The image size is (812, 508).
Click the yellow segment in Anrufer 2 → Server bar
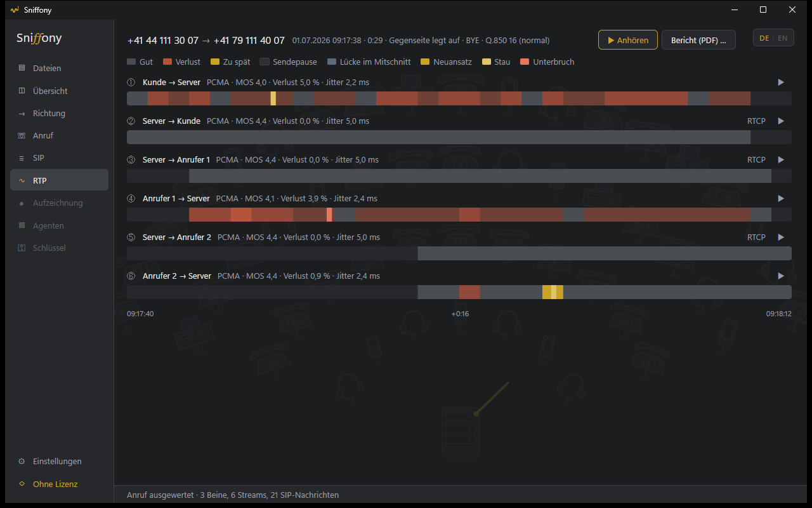[x=553, y=292]
